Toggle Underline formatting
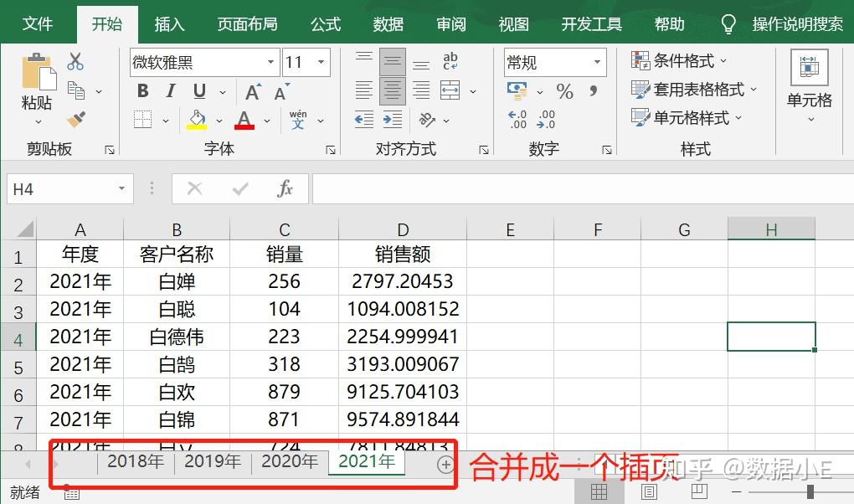This screenshot has height=504, width=854. pyautogui.click(x=199, y=91)
